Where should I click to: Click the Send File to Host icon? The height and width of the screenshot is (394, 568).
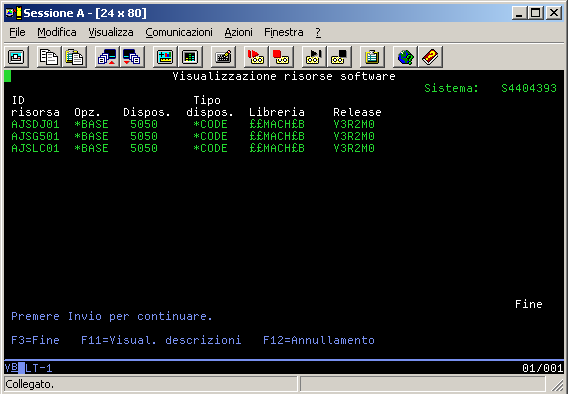[107, 57]
